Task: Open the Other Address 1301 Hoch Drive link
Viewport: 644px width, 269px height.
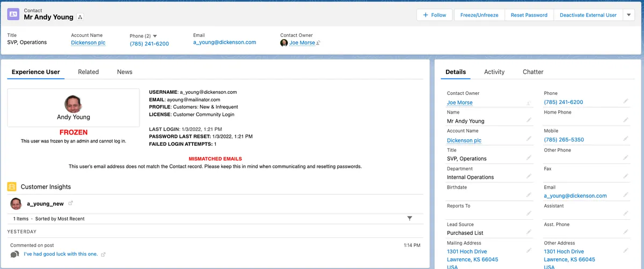Action: pyautogui.click(x=563, y=251)
